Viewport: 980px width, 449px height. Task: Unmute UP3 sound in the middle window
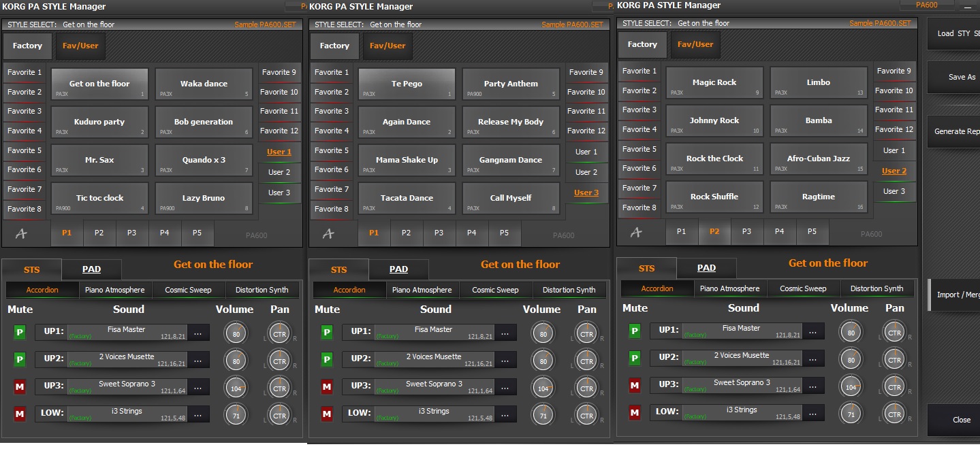(327, 387)
